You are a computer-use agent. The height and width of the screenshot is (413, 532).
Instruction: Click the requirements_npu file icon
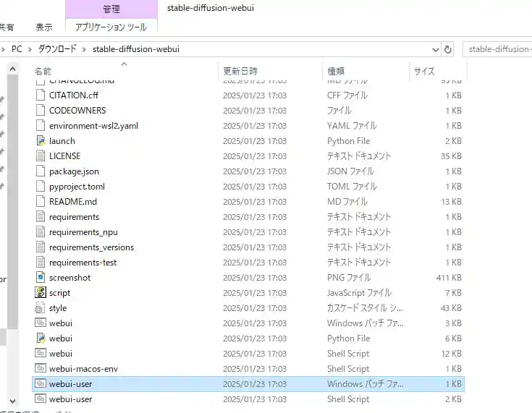[x=41, y=232]
